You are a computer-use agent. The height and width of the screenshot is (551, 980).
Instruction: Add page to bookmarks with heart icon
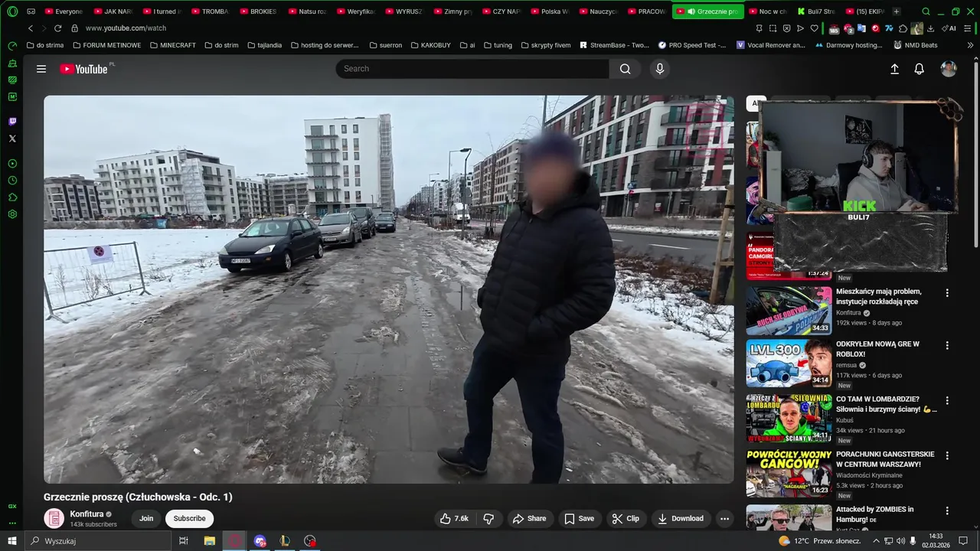coord(815,28)
